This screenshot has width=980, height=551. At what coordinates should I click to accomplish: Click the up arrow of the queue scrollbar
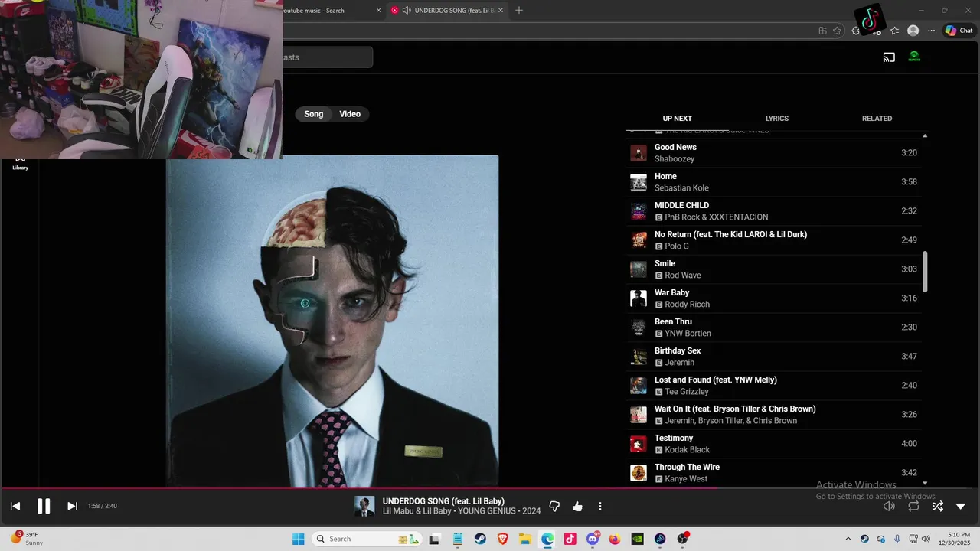point(925,135)
